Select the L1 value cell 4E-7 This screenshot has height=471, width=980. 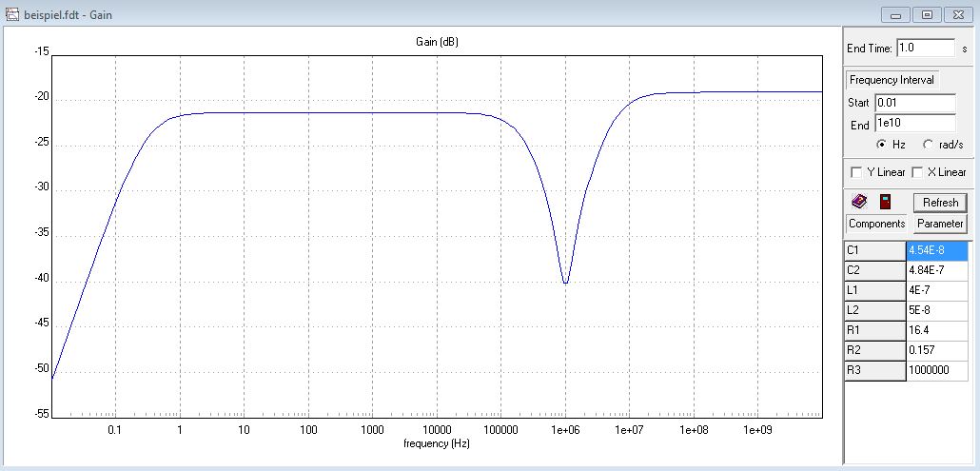pyautogui.click(x=937, y=290)
